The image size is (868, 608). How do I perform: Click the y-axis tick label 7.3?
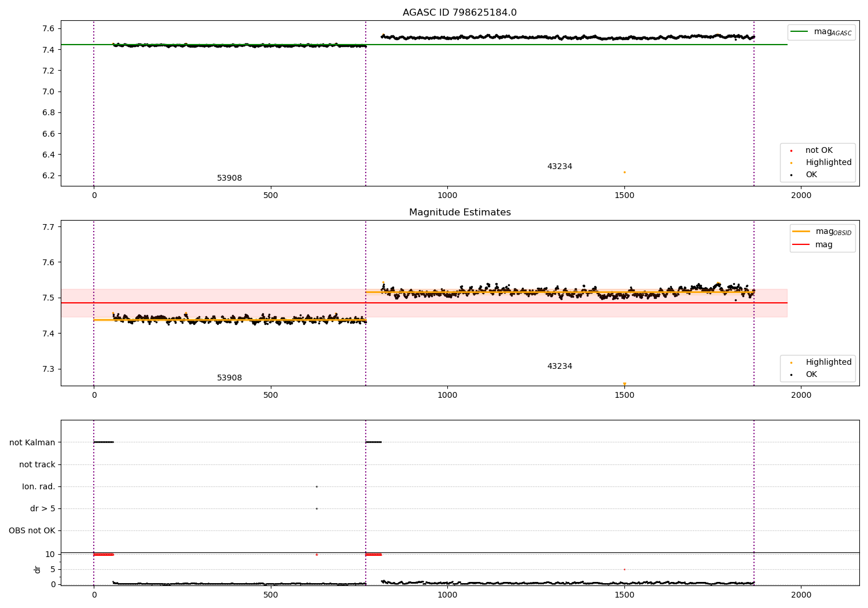coord(49,369)
